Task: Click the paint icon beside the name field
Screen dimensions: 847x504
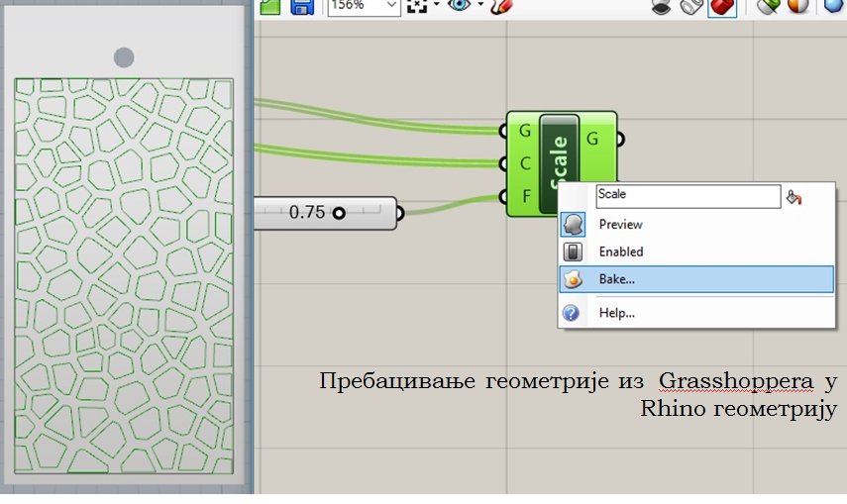Action: [794, 197]
